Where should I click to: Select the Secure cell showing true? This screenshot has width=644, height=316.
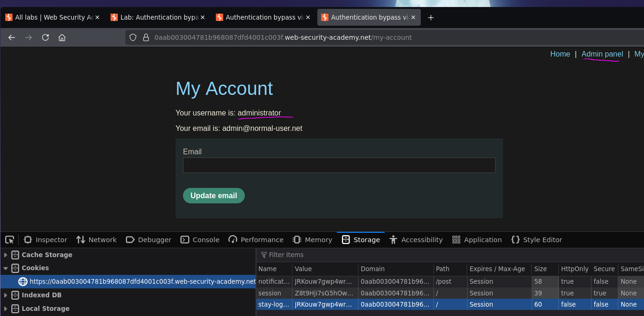[604, 293]
